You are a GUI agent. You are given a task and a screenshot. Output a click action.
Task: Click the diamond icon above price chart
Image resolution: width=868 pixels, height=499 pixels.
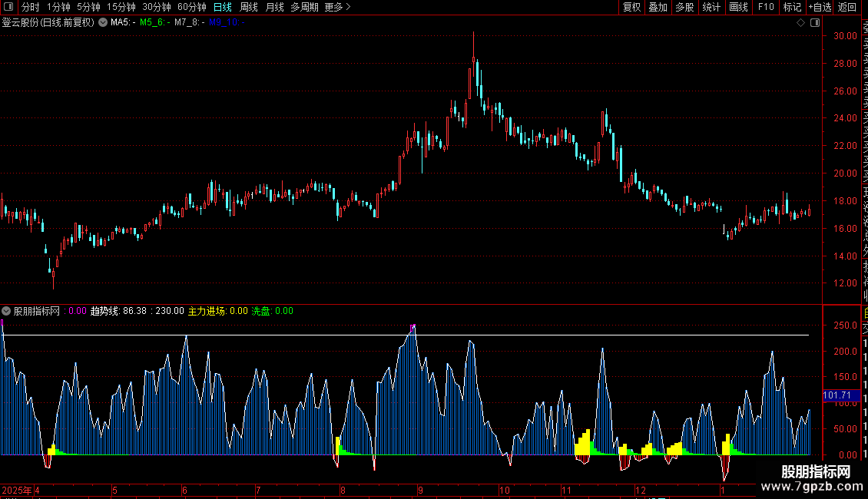[800, 23]
